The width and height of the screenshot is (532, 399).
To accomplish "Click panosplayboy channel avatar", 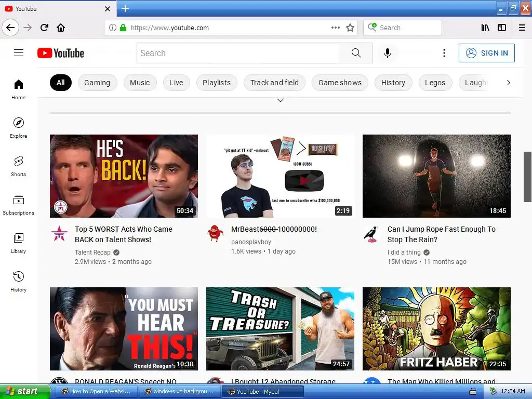I will pyautogui.click(x=216, y=233).
